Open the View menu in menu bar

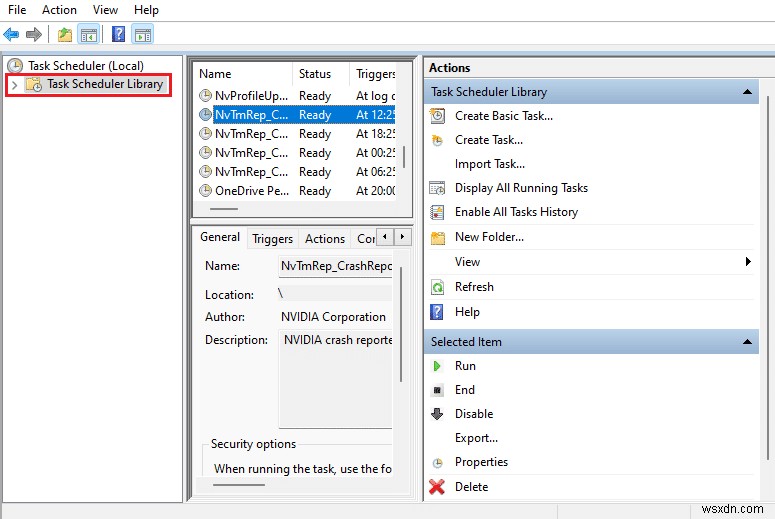click(105, 10)
